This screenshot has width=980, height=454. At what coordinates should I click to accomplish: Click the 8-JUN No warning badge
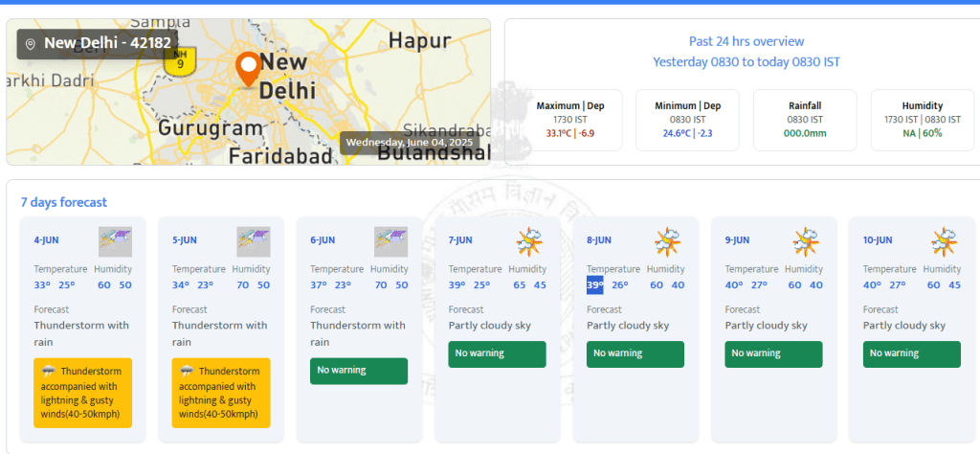tap(635, 354)
